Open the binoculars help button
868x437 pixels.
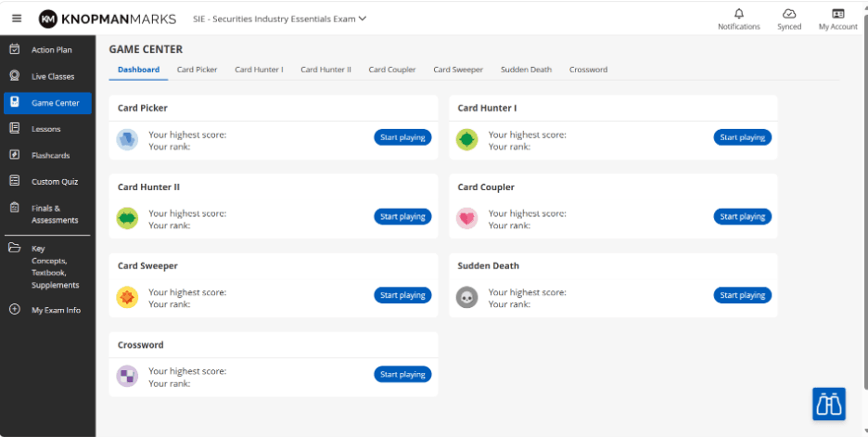tap(829, 404)
